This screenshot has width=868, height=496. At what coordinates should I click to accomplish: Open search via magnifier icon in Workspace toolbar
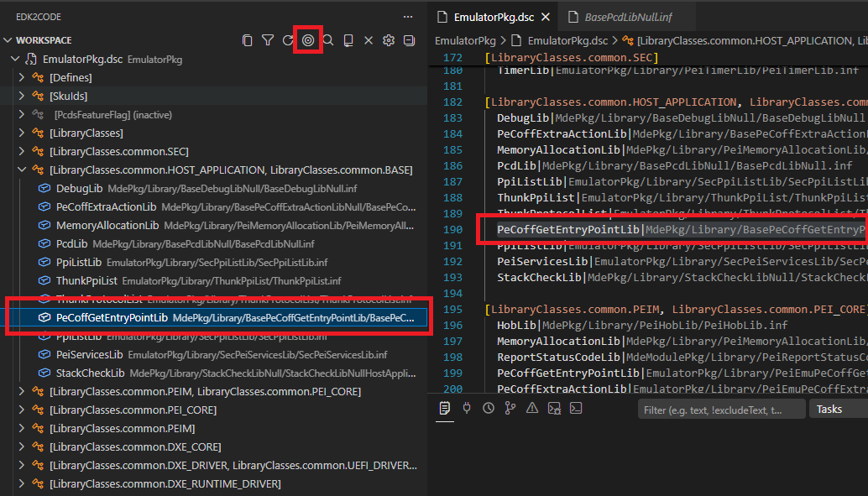pos(328,40)
